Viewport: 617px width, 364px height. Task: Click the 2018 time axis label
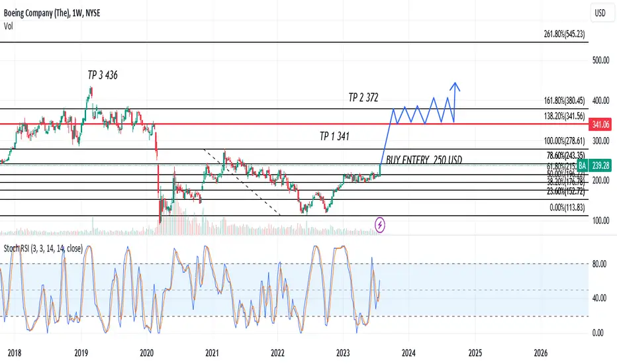point(15,353)
